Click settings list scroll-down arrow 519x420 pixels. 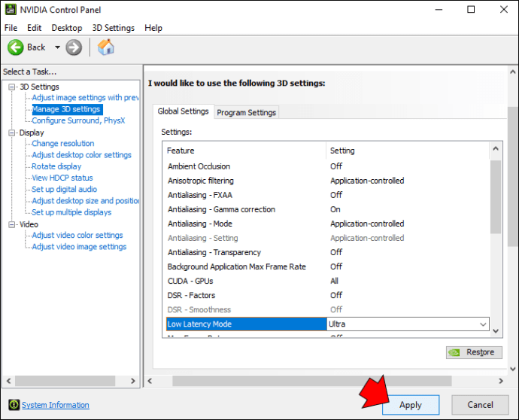tap(496, 331)
